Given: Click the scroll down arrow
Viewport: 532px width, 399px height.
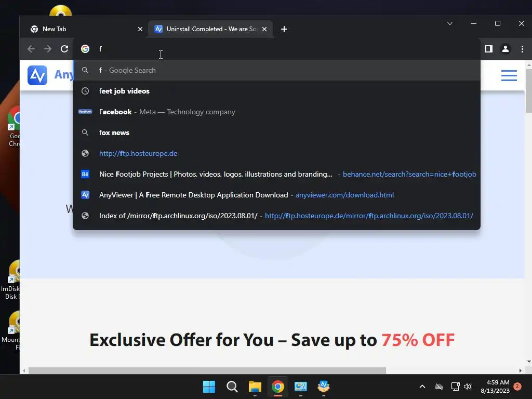Looking at the screenshot, I should (528, 362).
